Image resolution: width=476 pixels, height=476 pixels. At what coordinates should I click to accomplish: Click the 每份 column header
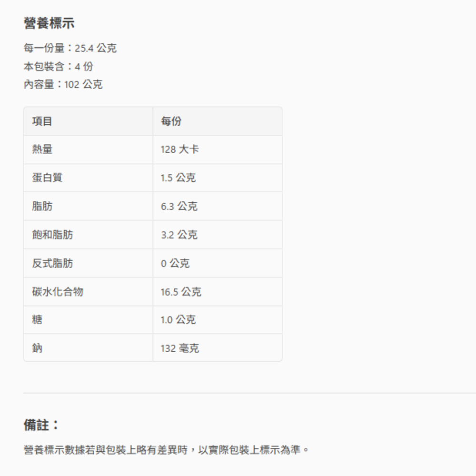171,121
